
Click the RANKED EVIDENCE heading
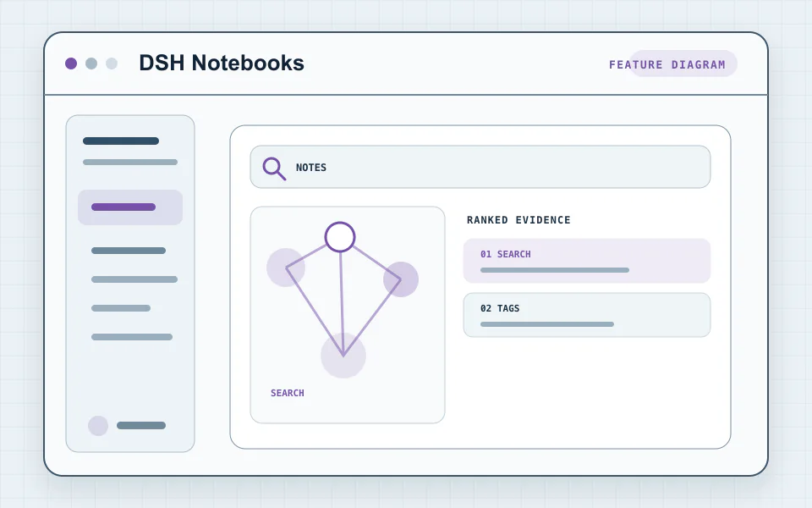click(518, 220)
